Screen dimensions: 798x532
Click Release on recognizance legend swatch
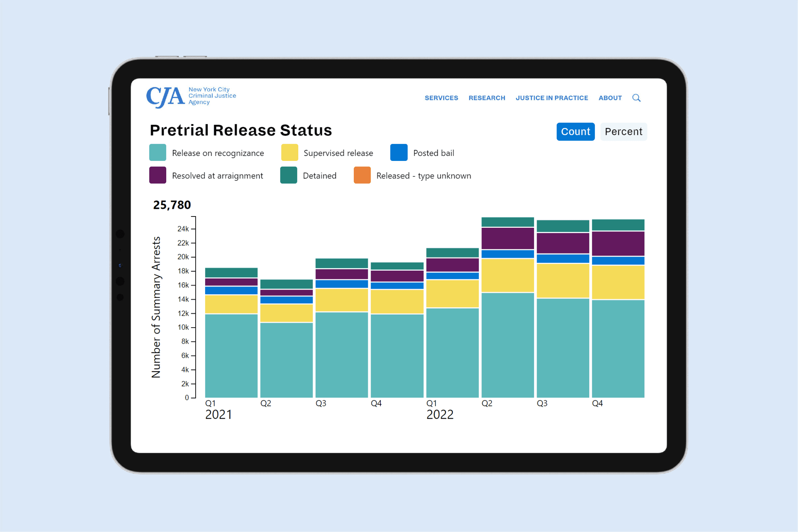coord(158,153)
